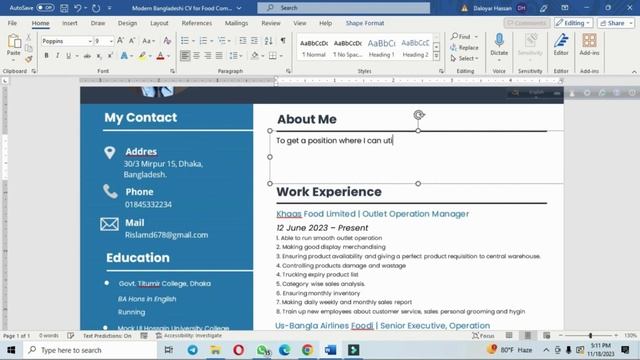
Task: Click the Type here to search box
Action: (90, 350)
